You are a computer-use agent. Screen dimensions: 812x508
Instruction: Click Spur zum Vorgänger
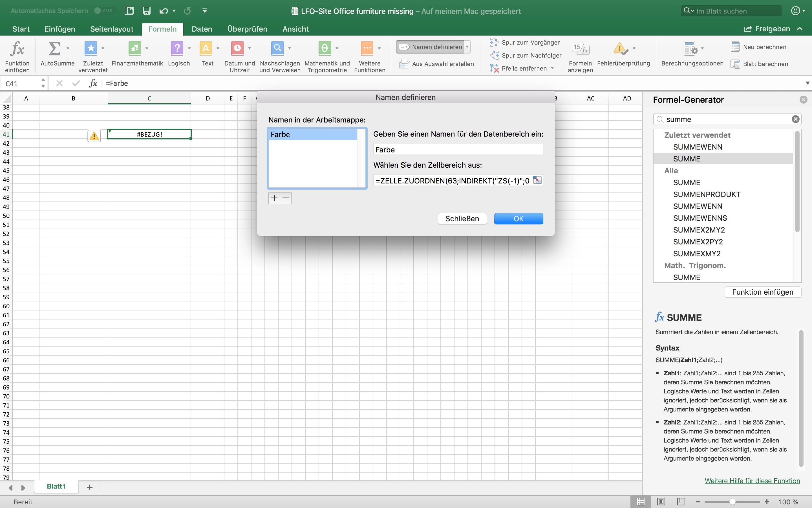tap(525, 42)
